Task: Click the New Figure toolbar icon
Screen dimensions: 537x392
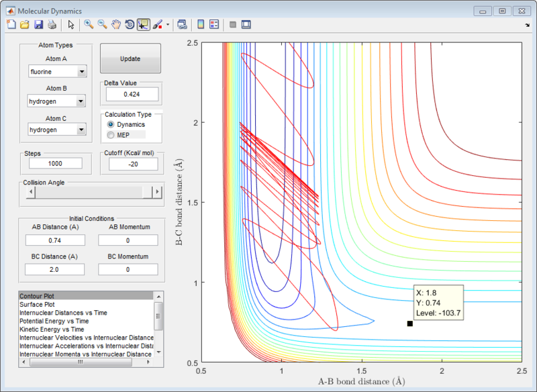Action: click(x=11, y=25)
